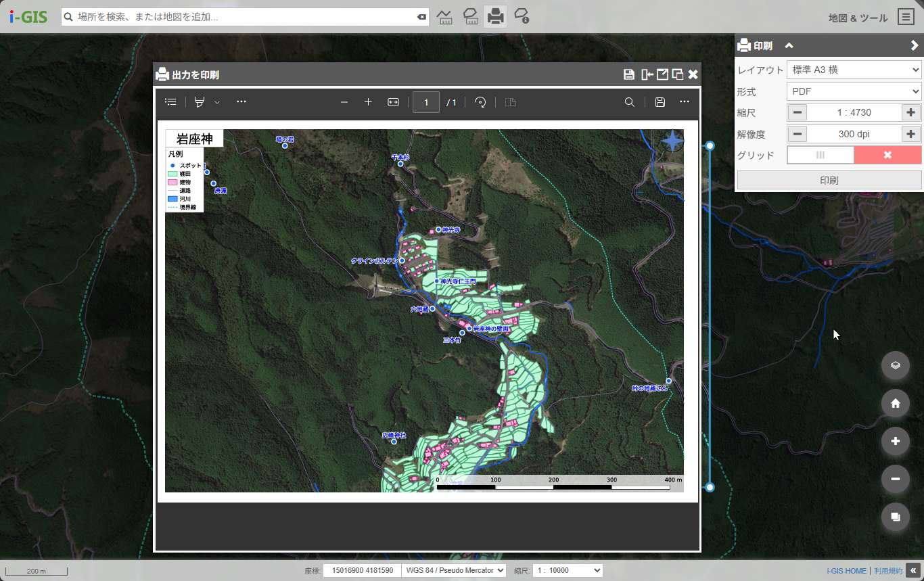This screenshot has width=924, height=581.
Task: Toggle the overview map button
Action: click(x=896, y=517)
